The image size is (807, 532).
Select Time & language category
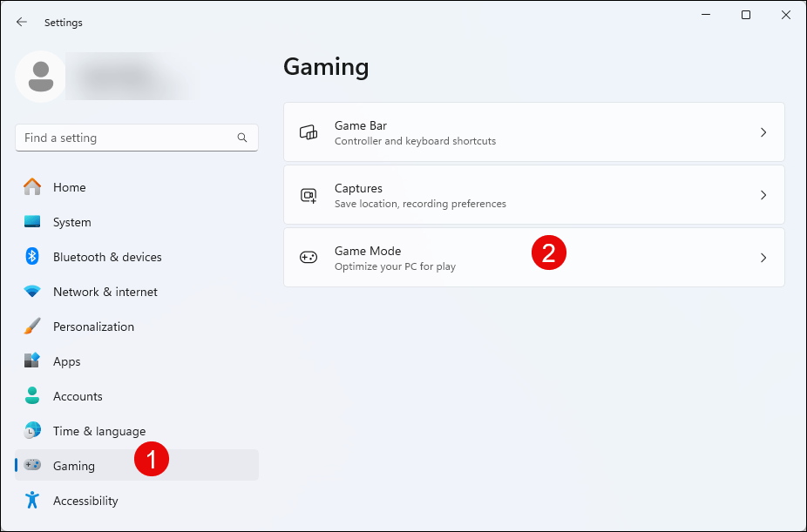pos(98,431)
